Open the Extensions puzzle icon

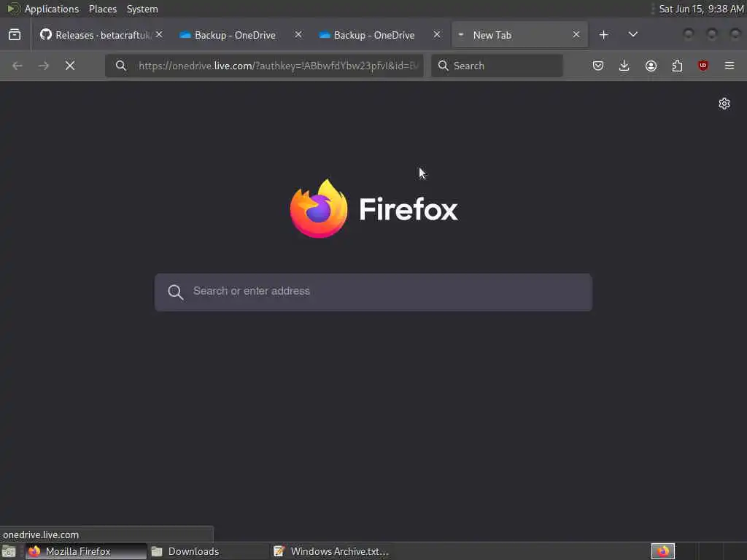677,66
